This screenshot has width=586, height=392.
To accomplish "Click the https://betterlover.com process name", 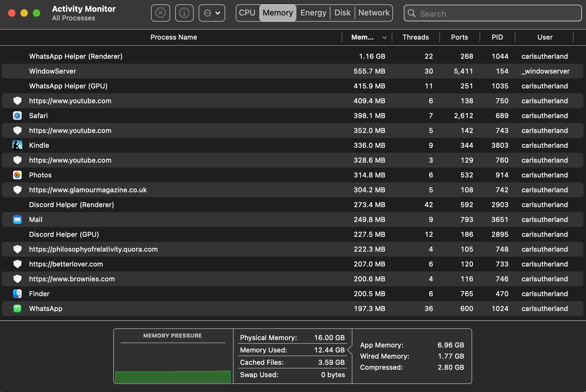I will pos(66,264).
